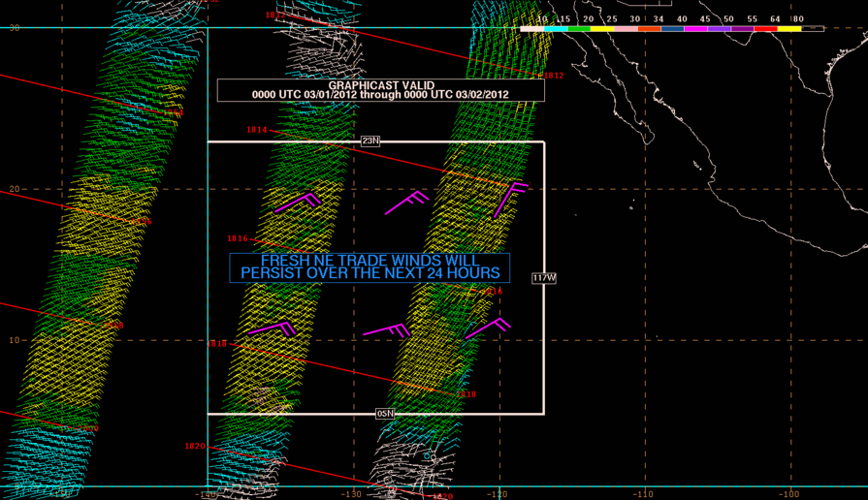Click the -130 longitude axis label
Screen dimensions: 868x500
[351, 494]
